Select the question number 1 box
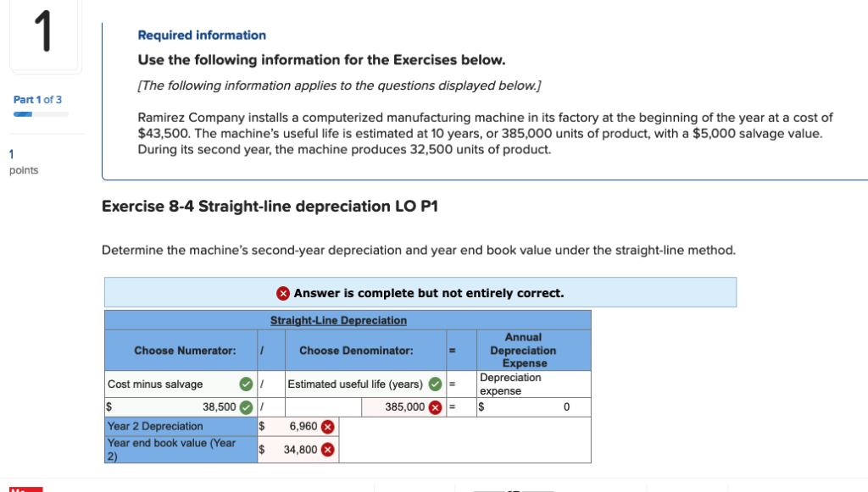The image size is (868, 492). pos(44,34)
